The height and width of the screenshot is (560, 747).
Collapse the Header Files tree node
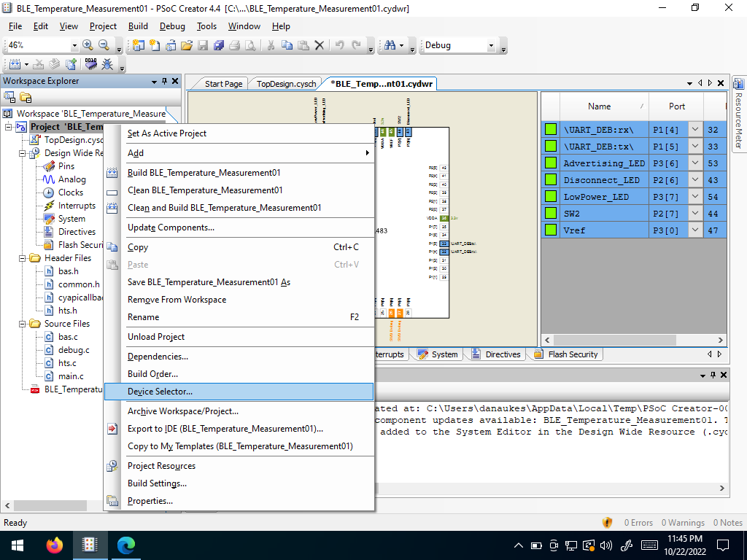22,258
